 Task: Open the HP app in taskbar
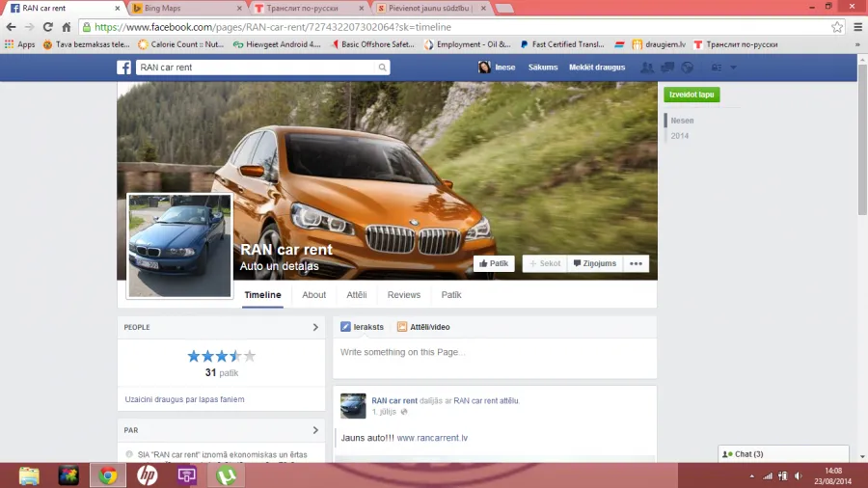coord(148,475)
